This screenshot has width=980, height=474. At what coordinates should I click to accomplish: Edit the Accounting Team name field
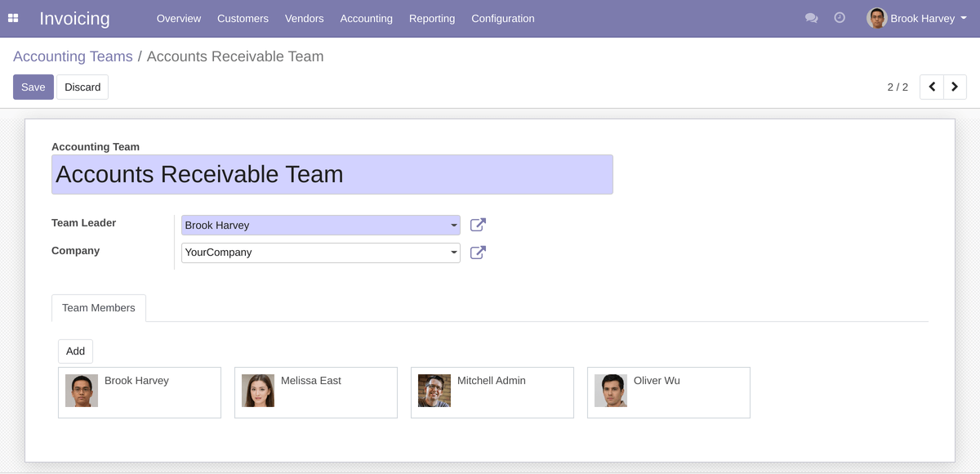tap(332, 174)
